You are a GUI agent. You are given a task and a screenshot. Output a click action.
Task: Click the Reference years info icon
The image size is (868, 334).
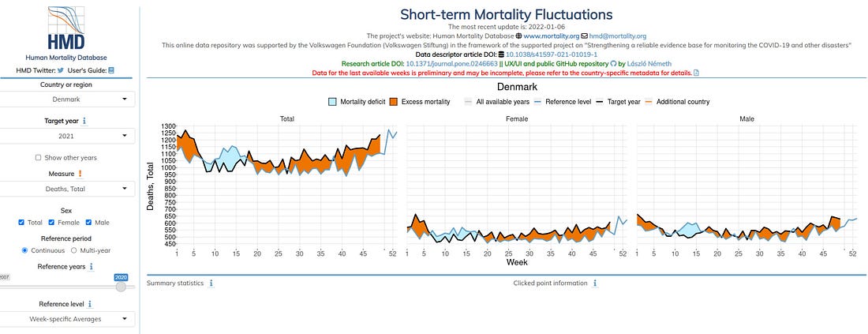click(x=92, y=266)
